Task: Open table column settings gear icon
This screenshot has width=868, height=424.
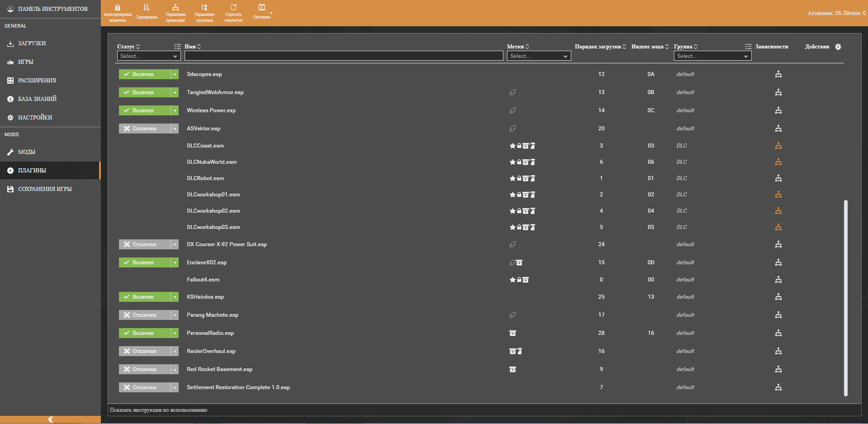Action: point(838,47)
